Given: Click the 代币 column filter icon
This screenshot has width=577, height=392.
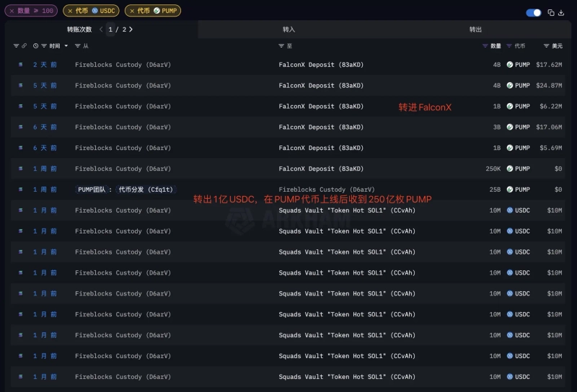Looking at the screenshot, I should [x=510, y=45].
